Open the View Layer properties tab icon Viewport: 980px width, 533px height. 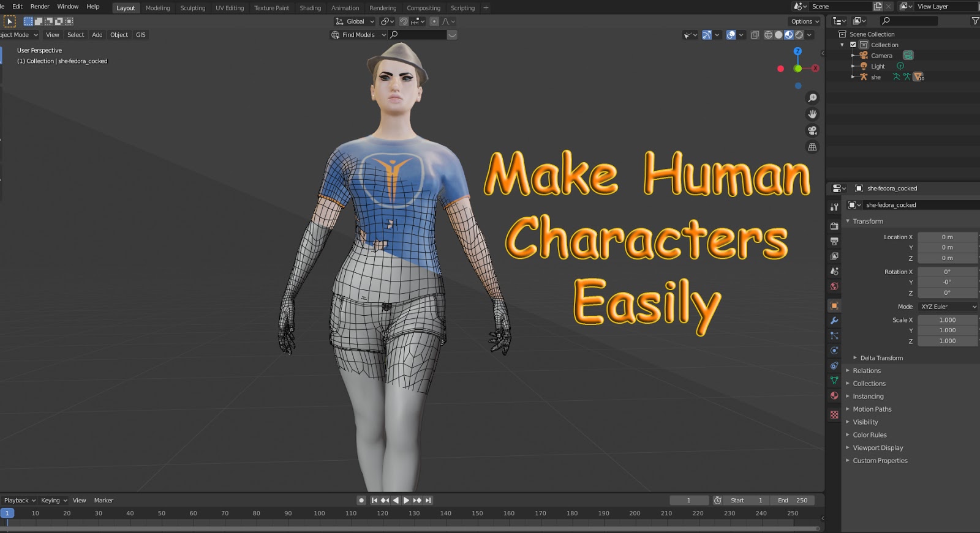834,256
